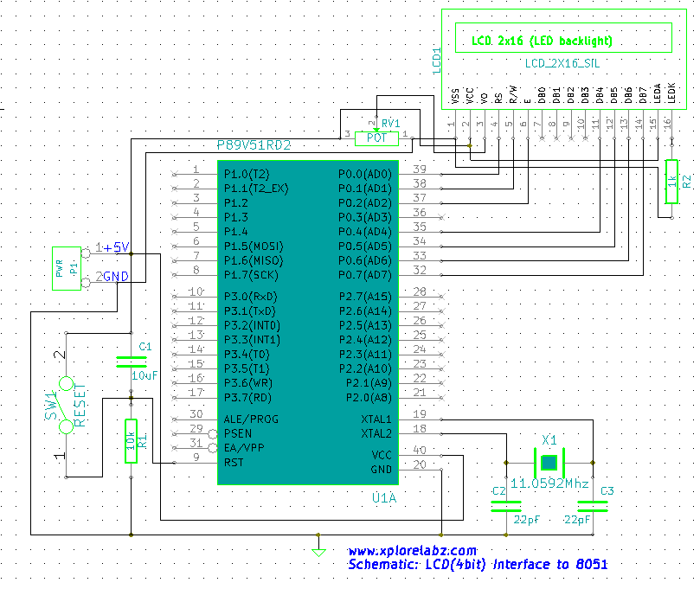
Task: Open the www.xplorelabz.com link text
Action: pyautogui.click(x=412, y=551)
